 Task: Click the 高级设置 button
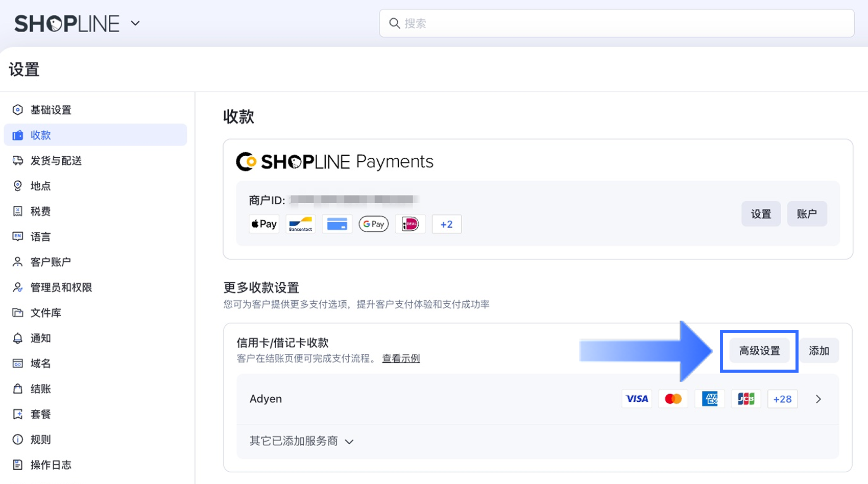759,351
